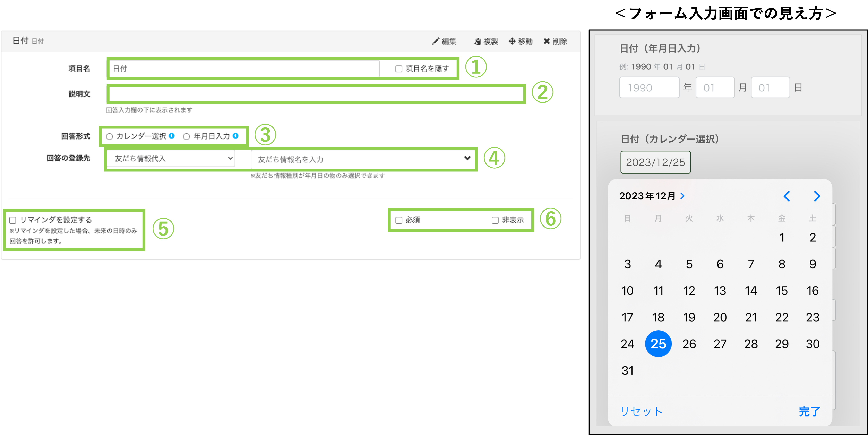The image size is (868, 435).
Task: Click the 移動 move icon
Action: pos(513,41)
